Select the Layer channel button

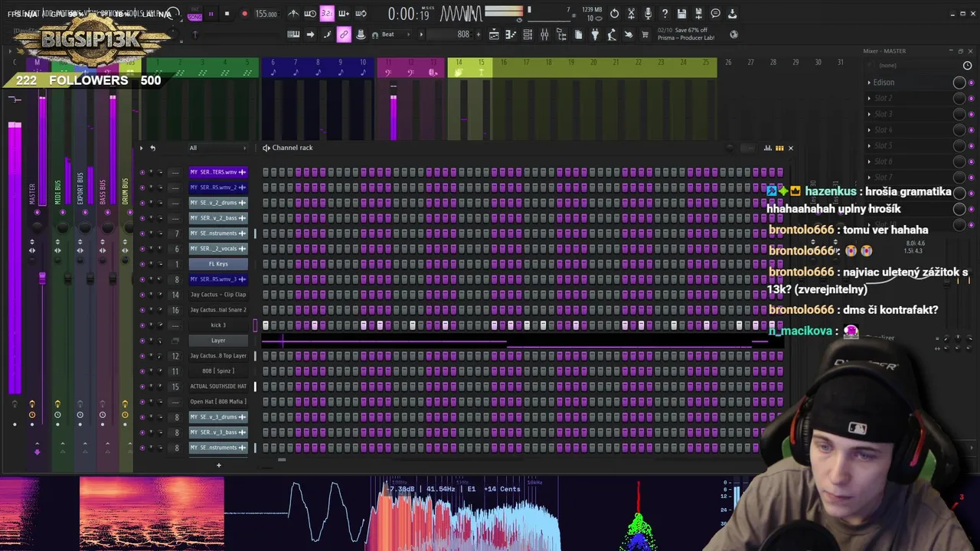pos(218,341)
